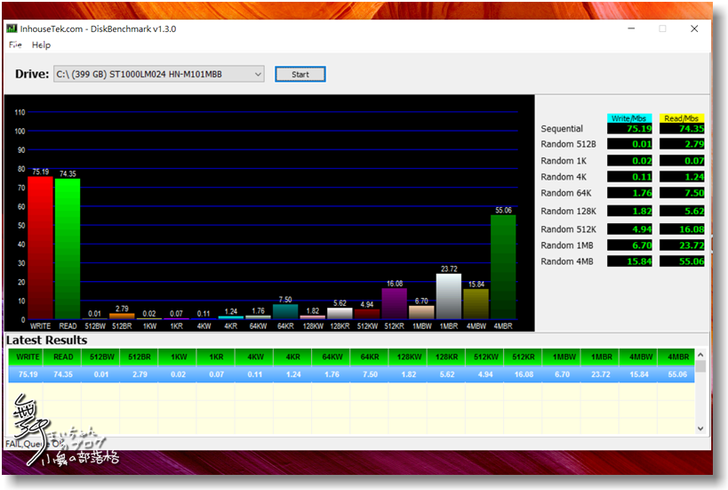Expand the Drive selection dropdown
This screenshot has height=490, width=728.
258,74
